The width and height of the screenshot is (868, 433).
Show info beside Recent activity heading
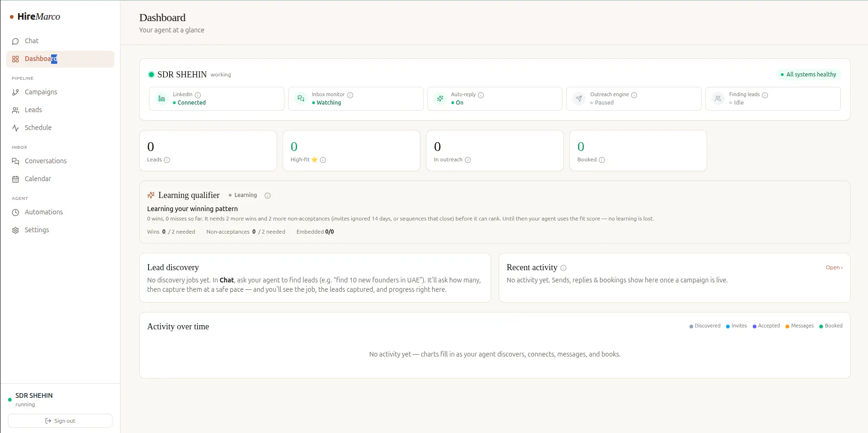(x=563, y=268)
